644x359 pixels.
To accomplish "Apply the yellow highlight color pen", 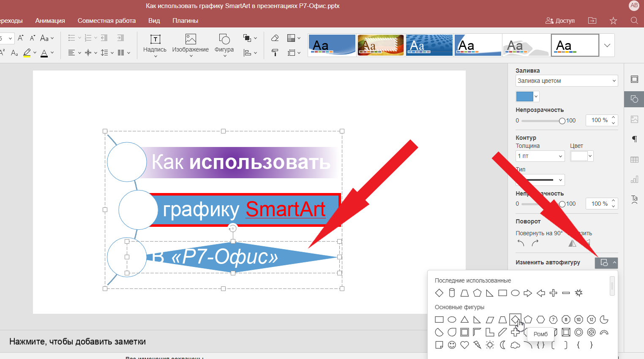I will point(27,53).
